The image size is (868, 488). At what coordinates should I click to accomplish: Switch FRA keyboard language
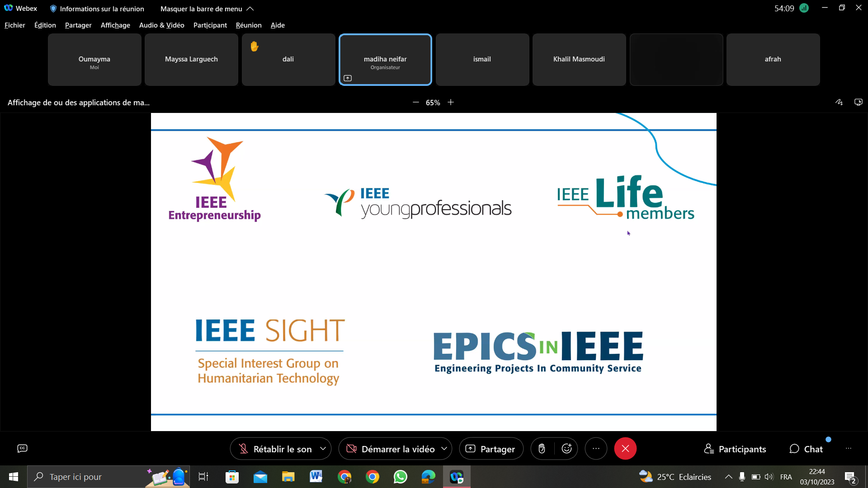(x=786, y=477)
